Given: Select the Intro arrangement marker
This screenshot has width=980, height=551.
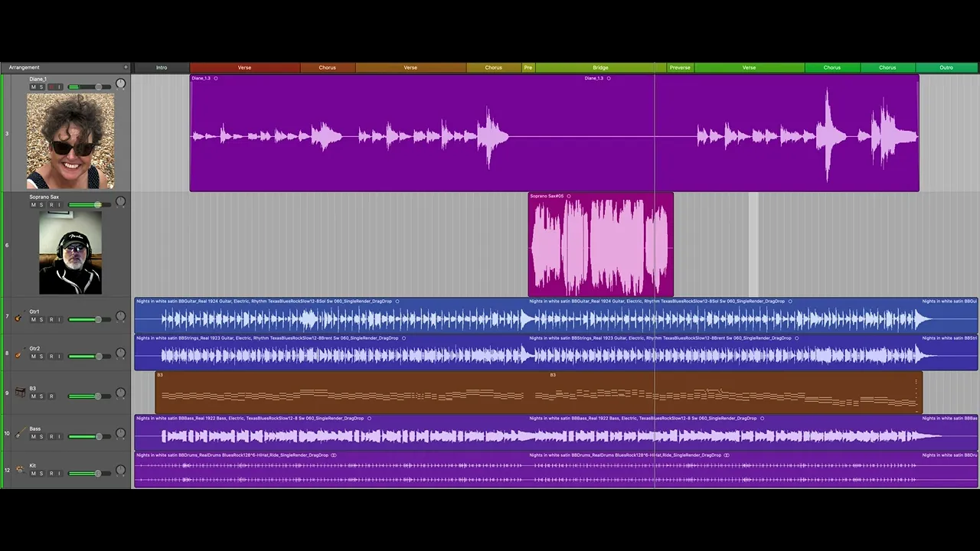Looking at the screenshot, I should click(162, 67).
